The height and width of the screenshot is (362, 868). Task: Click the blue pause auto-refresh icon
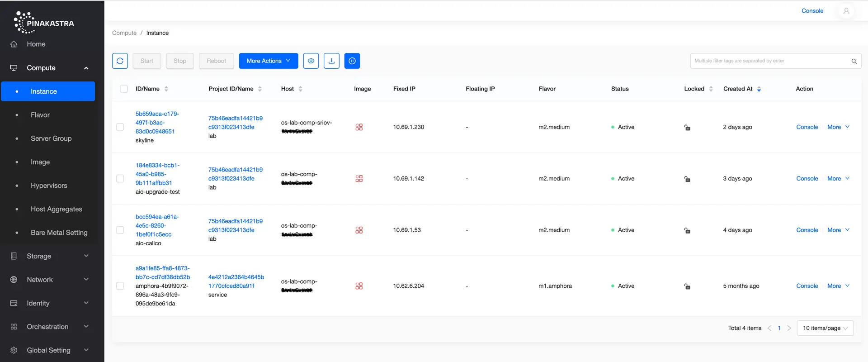coord(352,61)
